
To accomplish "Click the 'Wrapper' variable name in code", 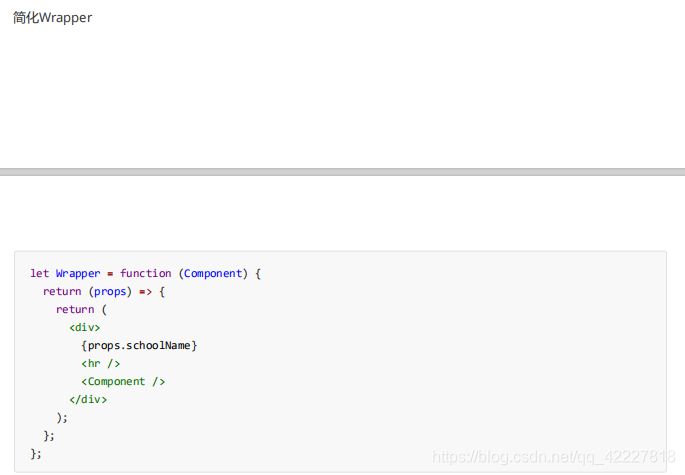I will (x=78, y=274).
